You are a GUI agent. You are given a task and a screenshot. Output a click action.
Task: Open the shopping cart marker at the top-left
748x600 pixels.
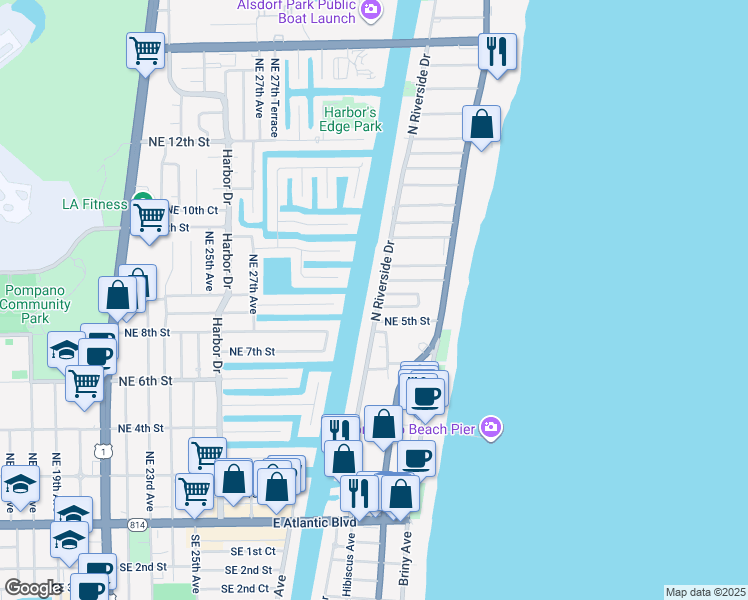(146, 49)
